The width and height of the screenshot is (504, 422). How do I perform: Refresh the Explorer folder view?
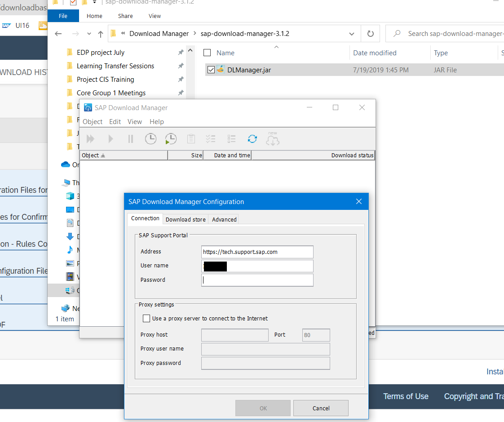click(x=370, y=34)
